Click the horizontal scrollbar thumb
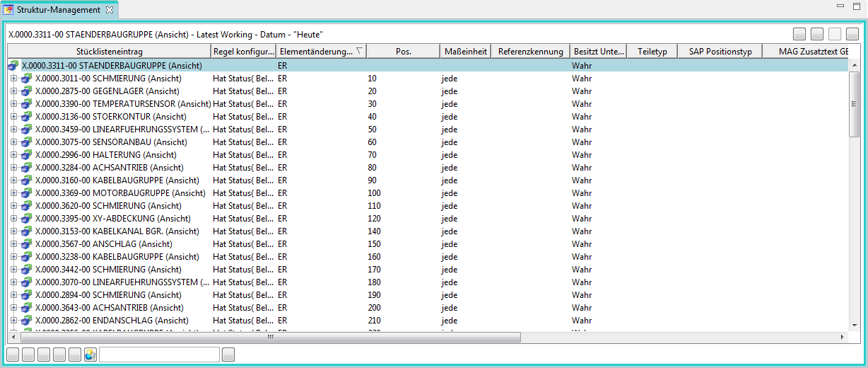868x368 pixels. tap(269, 338)
